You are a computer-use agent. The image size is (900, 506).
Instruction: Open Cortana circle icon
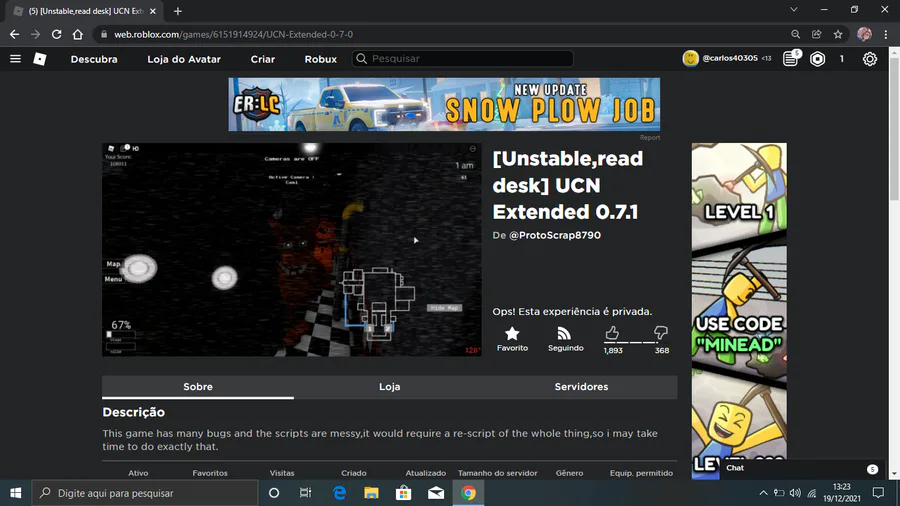(274, 493)
